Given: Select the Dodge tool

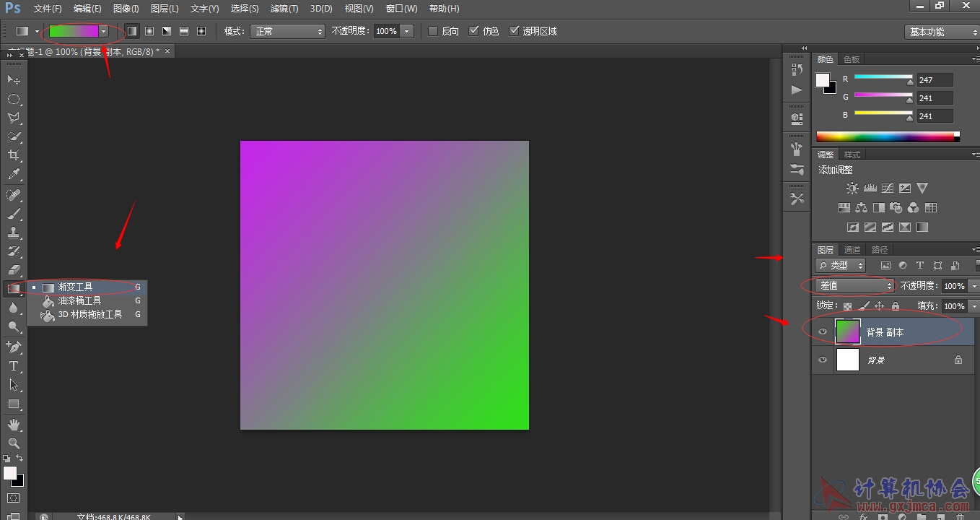Looking at the screenshot, I should pos(14,326).
